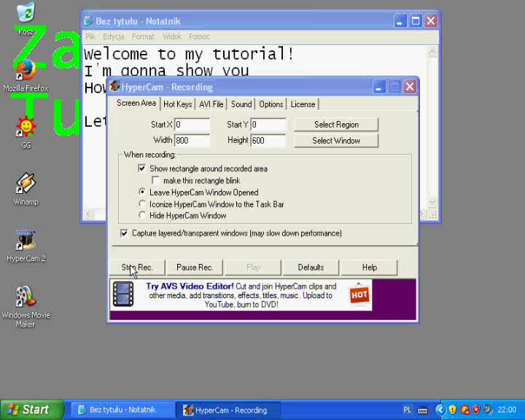
Task: Expand hidden tray icons arrow
Action: point(440,410)
